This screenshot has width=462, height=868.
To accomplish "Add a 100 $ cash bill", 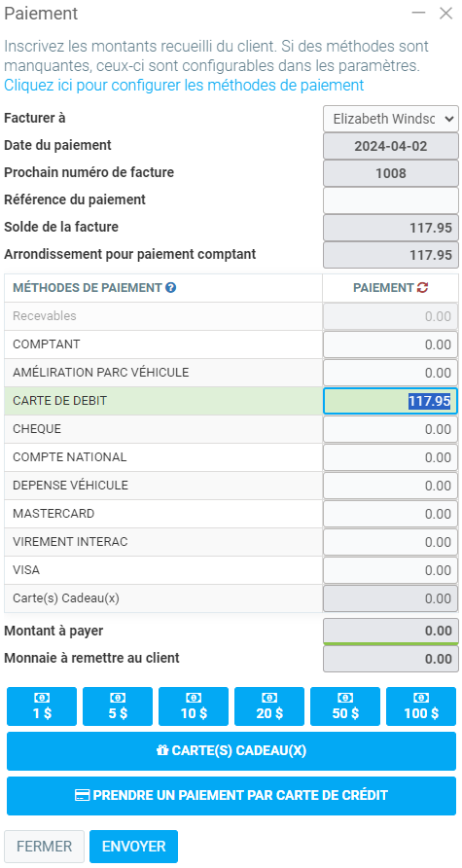I will 421,706.
